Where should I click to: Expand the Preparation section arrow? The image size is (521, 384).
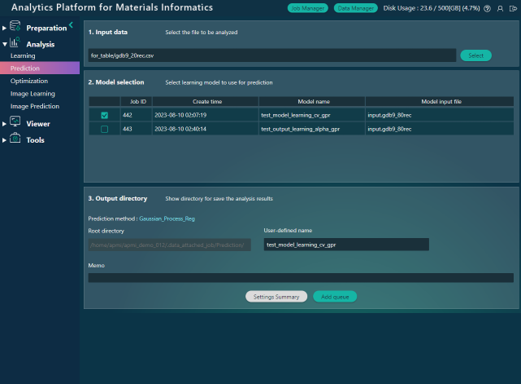pos(4,28)
